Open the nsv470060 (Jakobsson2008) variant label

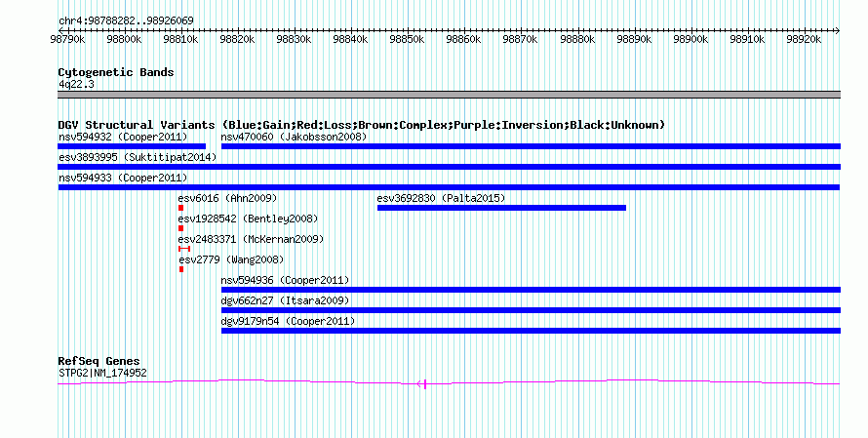(x=294, y=137)
